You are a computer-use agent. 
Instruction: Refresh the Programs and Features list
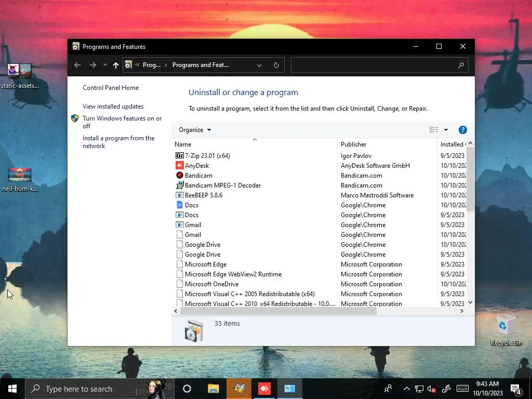pyautogui.click(x=276, y=65)
